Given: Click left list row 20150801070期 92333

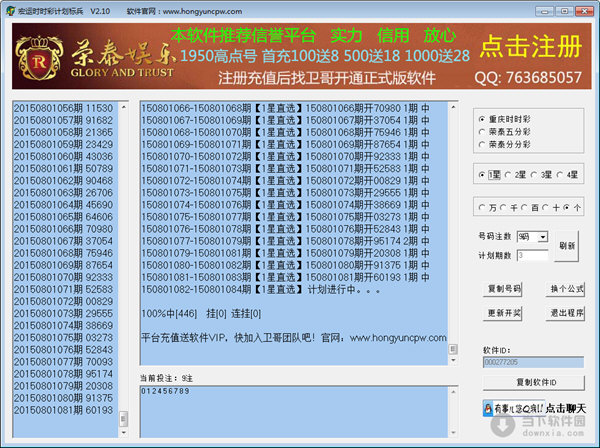Looking at the screenshot, I should (x=64, y=277).
